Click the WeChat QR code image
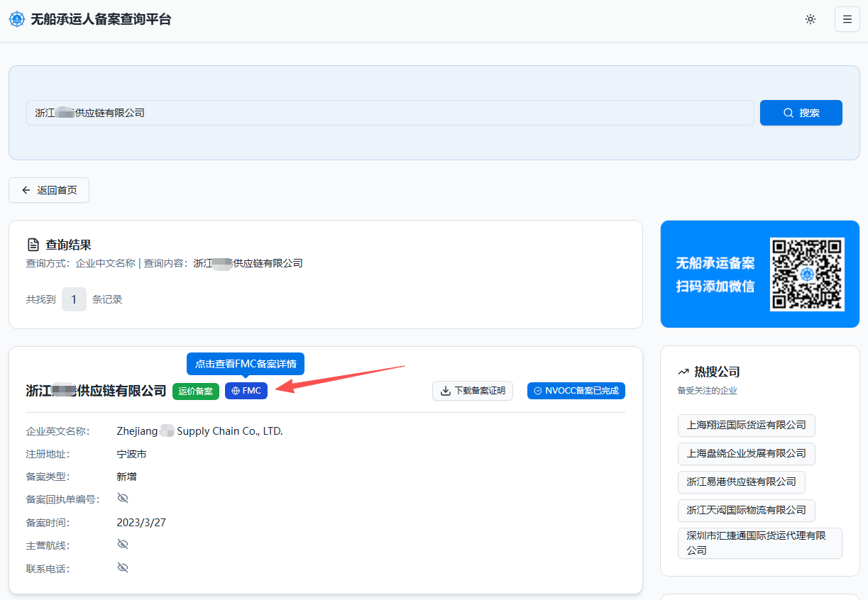The height and width of the screenshot is (600, 868). [808, 274]
